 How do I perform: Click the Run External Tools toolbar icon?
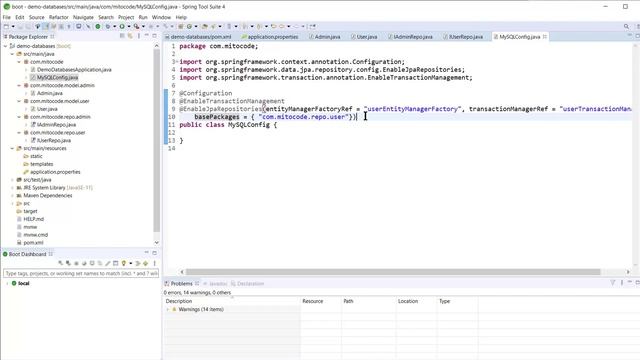[x=136, y=27]
